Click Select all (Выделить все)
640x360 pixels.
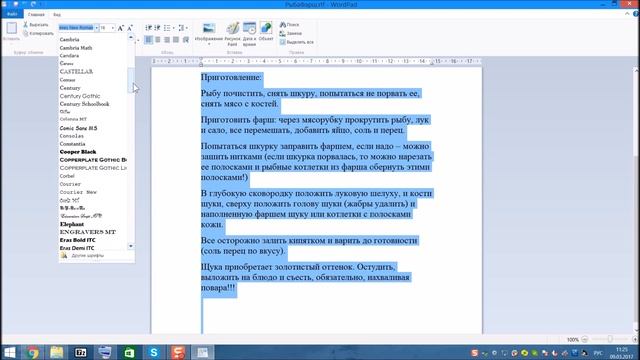pos(297,42)
